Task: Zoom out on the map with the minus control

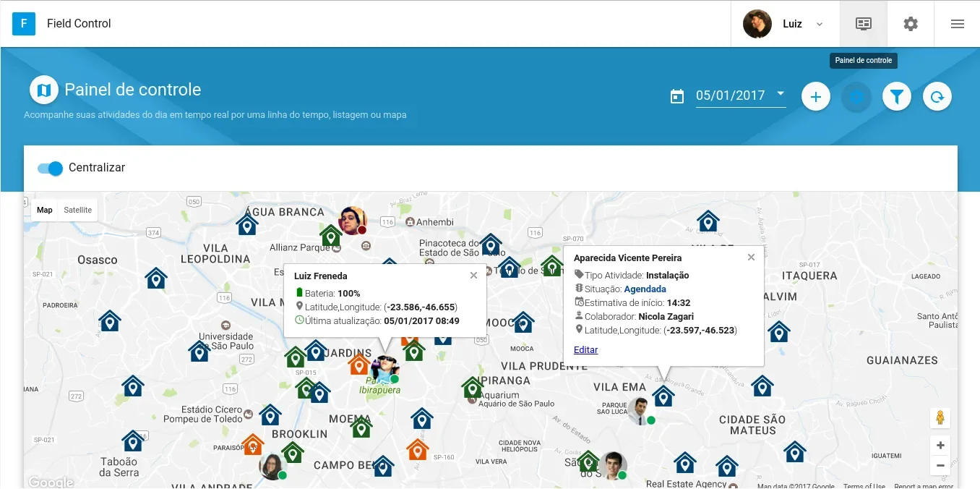Action: (x=940, y=466)
